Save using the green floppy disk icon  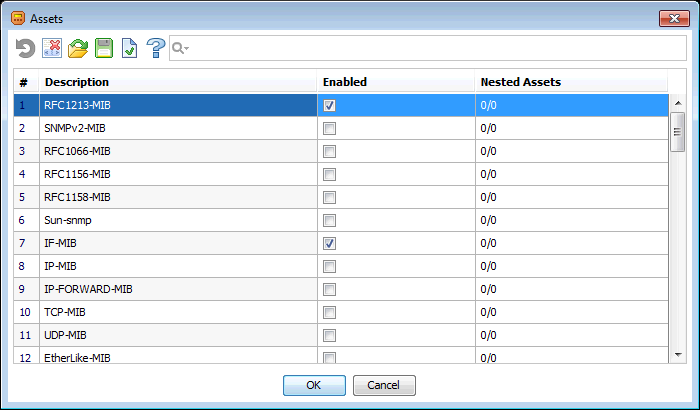click(104, 48)
